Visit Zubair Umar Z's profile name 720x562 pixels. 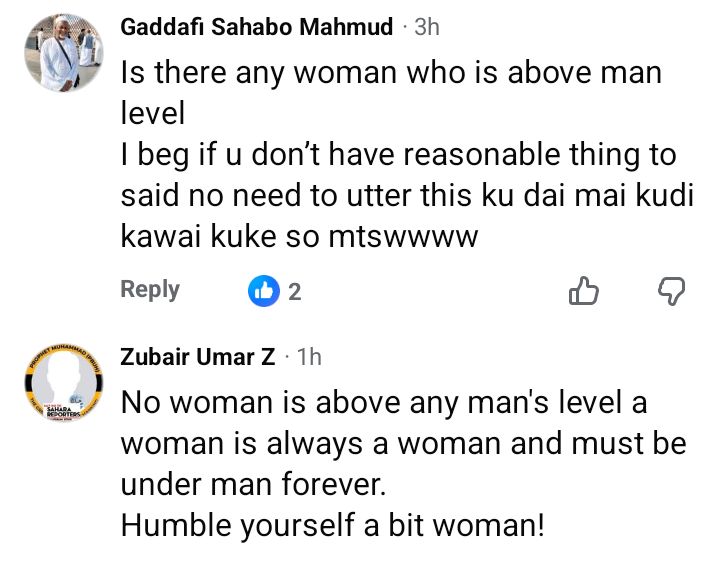coord(198,356)
